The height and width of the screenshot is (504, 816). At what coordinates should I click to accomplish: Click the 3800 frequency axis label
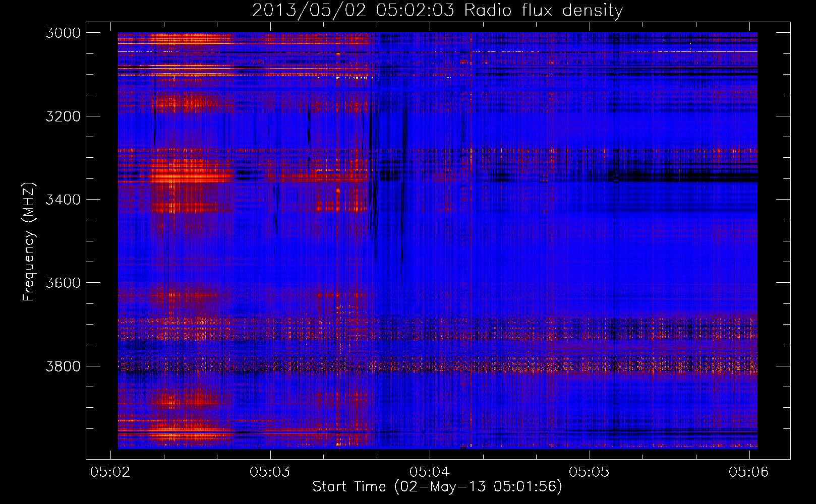point(63,366)
